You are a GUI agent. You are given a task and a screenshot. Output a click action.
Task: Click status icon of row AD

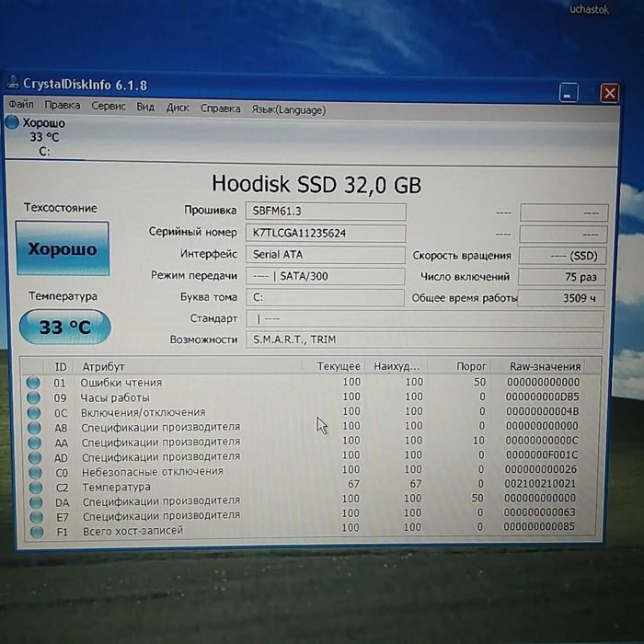coord(35,457)
